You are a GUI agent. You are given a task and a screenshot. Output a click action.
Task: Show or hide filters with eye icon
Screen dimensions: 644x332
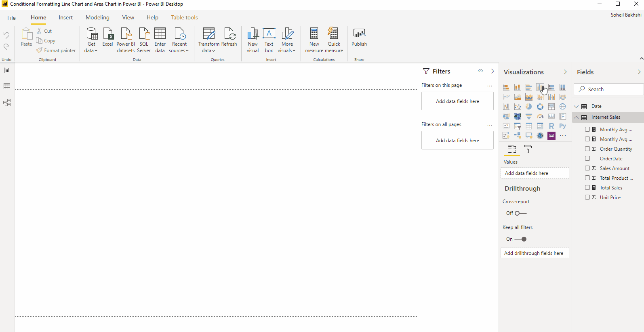(480, 71)
